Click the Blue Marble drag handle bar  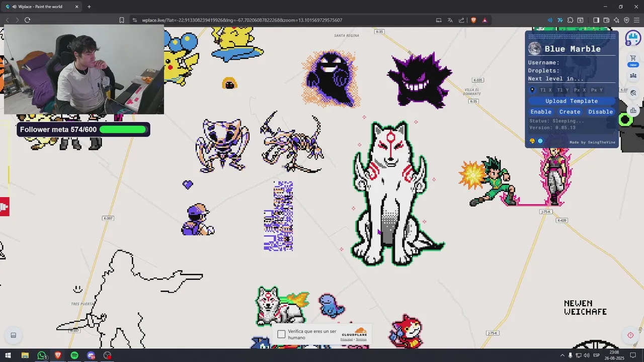coord(572,37)
